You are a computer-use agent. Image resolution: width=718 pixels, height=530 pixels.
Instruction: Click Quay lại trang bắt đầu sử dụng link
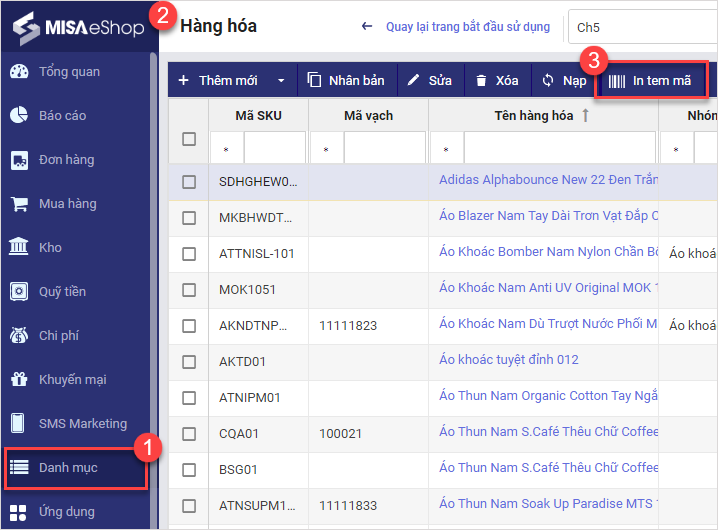(468, 27)
